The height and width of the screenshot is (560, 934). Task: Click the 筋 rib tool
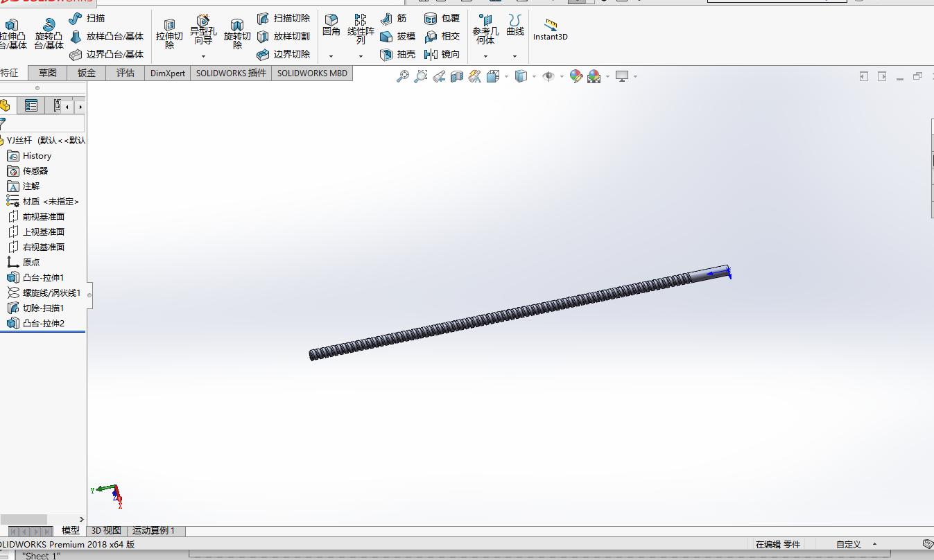pyautogui.click(x=394, y=18)
